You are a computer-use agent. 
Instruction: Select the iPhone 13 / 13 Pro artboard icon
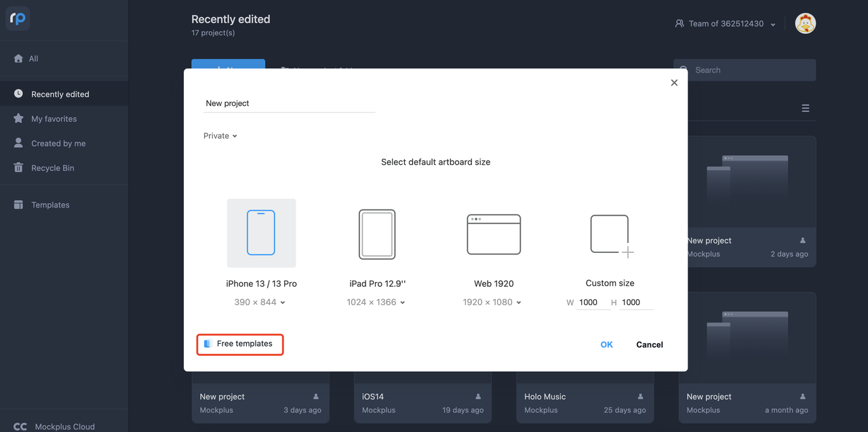click(x=261, y=233)
